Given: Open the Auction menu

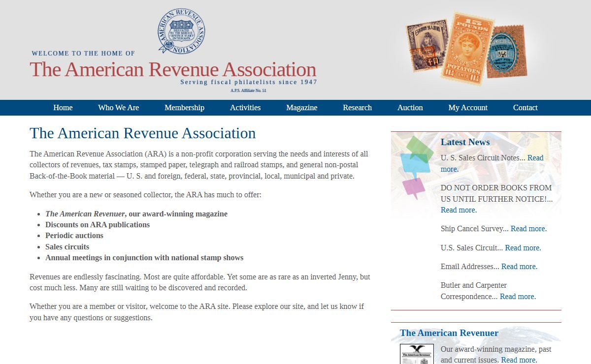Looking at the screenshot, I should (410, 108).
